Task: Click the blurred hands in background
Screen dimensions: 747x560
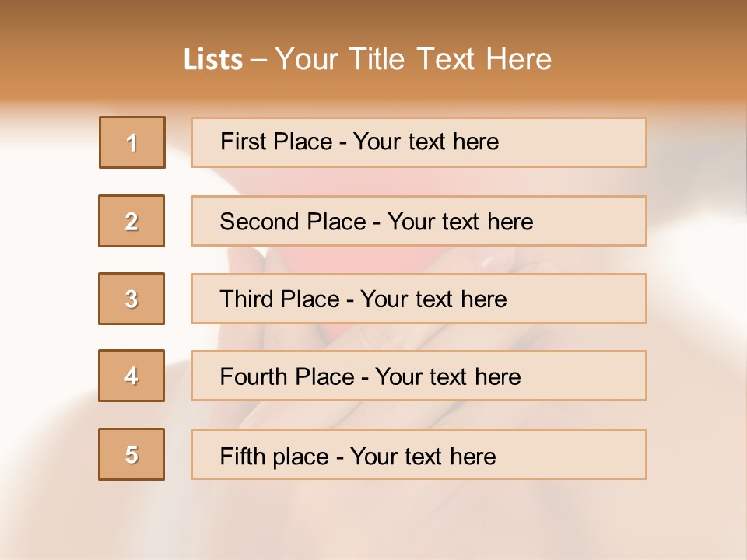Action: pyautogui.click(x=436, y=342)
